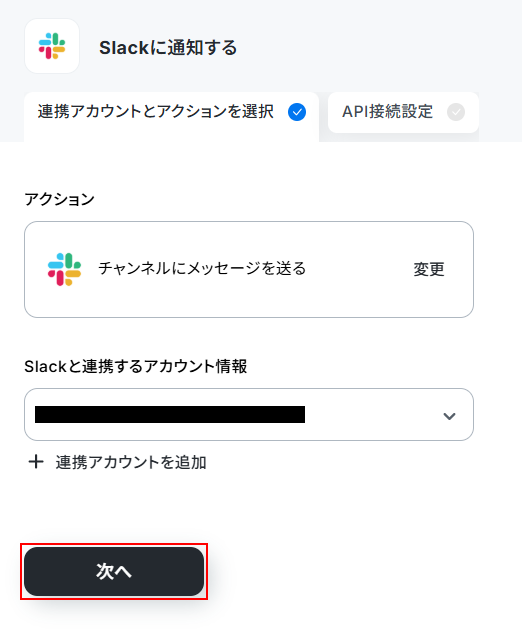The image size is (522, 630).
Task: Click the Slack logo icon in header
Action: coord(52,46)
